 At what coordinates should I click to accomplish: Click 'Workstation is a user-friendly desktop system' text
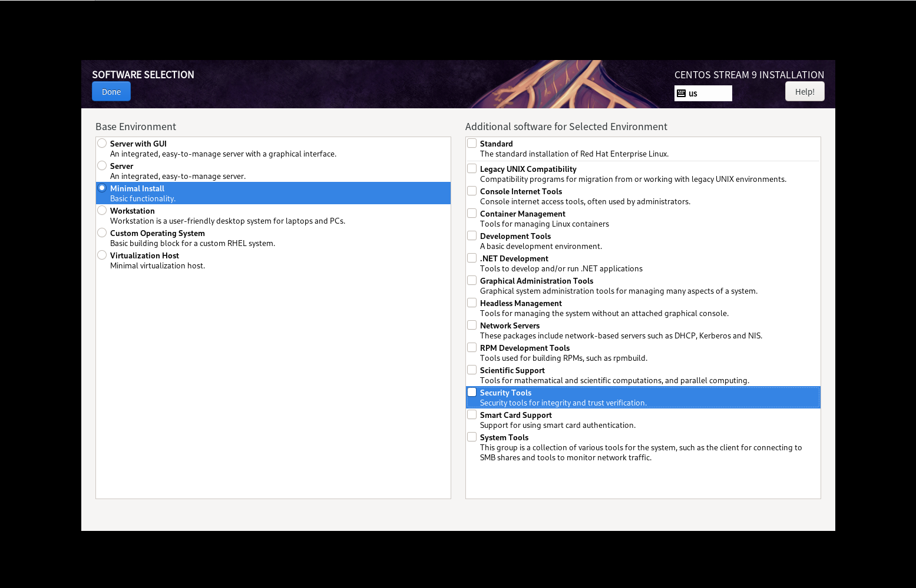pos(227,221)
